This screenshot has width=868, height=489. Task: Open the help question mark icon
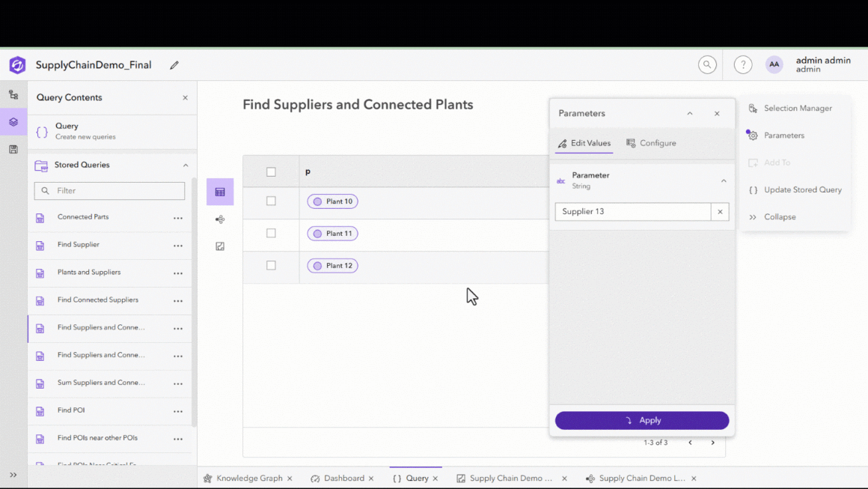pyautogui.click(x=743, y=65)
